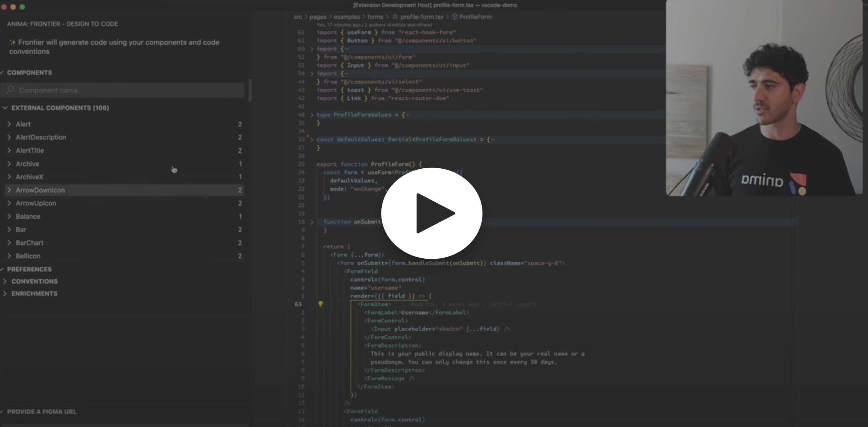Click the Component name search field
The image size is (868, 427).
129,90
